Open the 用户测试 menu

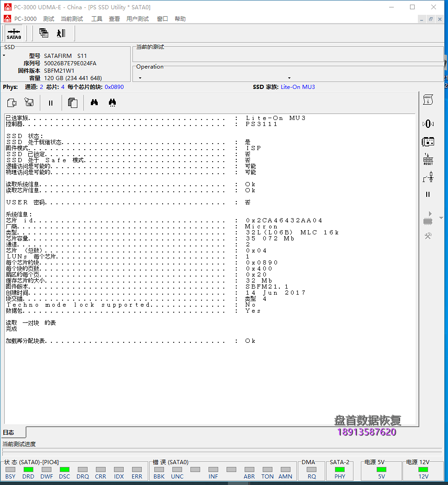click(138, 19)
